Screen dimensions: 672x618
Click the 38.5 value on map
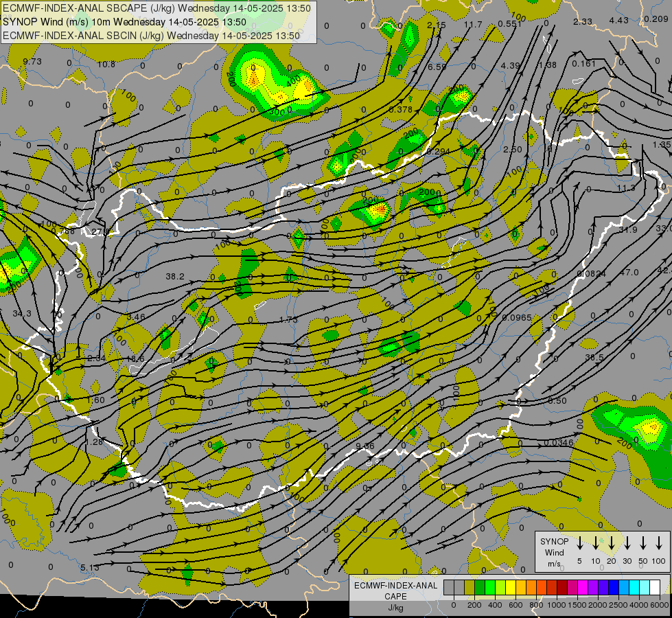tap(594, 357)
